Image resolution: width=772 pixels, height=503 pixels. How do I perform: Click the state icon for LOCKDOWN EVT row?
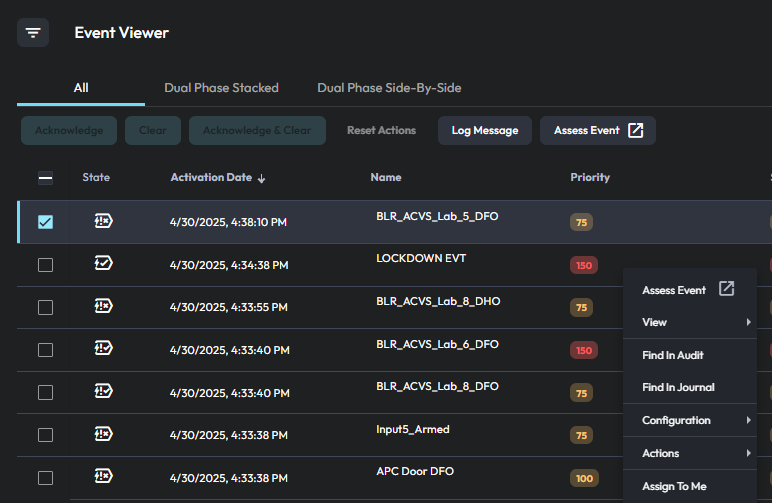tap(102, 264)
